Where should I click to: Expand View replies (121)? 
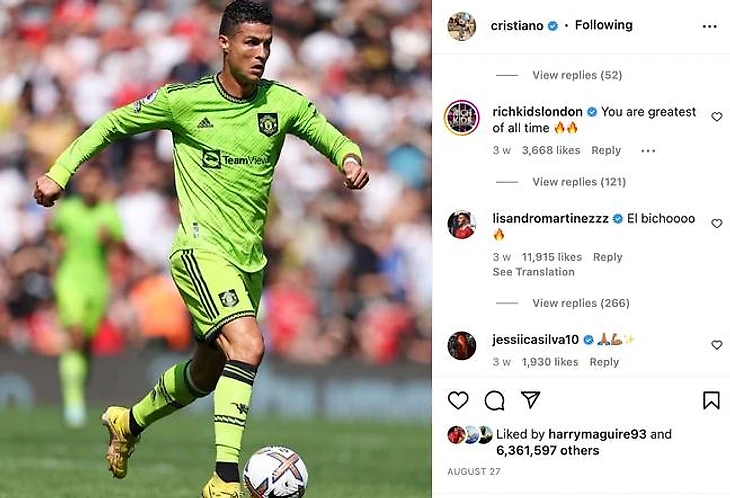[579, 182]
